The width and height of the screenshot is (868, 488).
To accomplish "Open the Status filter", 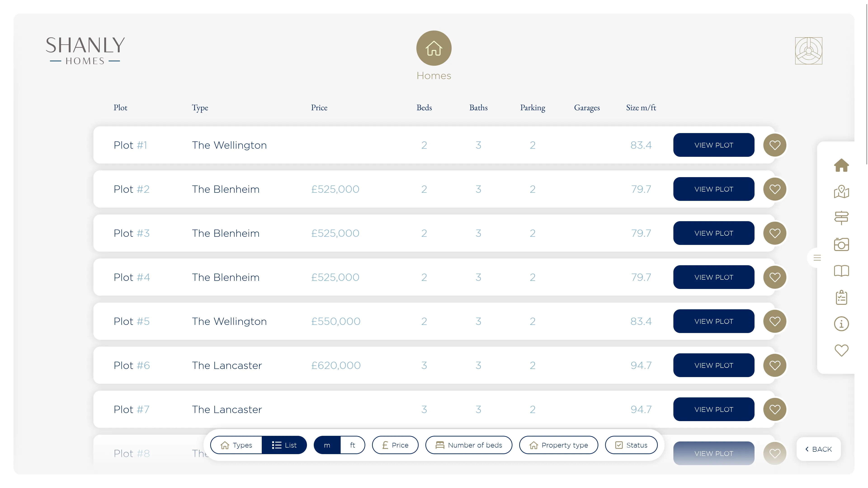I will tap(631, 445).
